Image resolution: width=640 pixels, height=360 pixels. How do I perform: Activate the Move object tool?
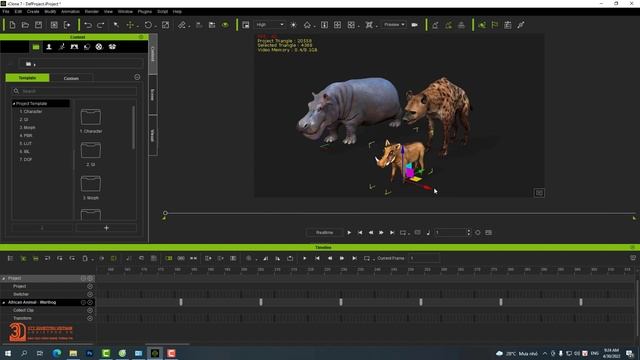point(130,25)
